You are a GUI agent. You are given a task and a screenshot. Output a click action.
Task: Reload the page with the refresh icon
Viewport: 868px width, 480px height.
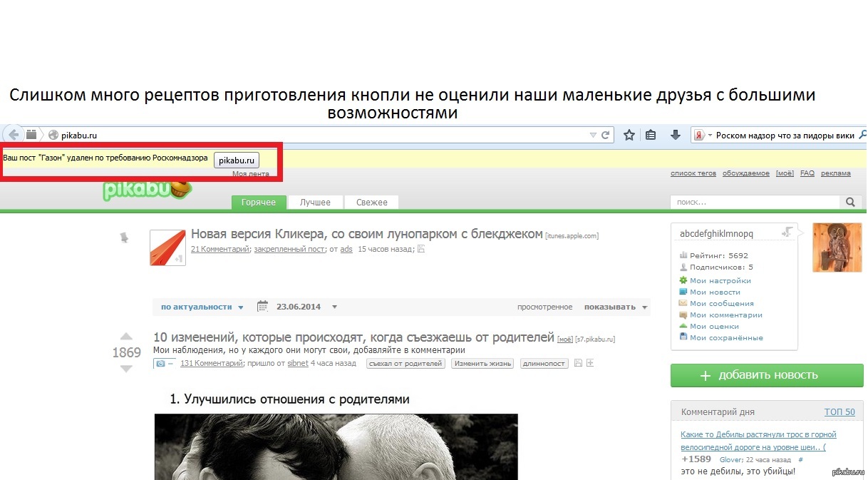tap(606, 135)
